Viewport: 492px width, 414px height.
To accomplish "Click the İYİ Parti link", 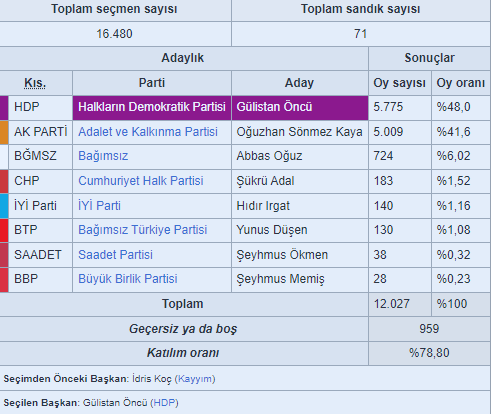I will (99, 205).
